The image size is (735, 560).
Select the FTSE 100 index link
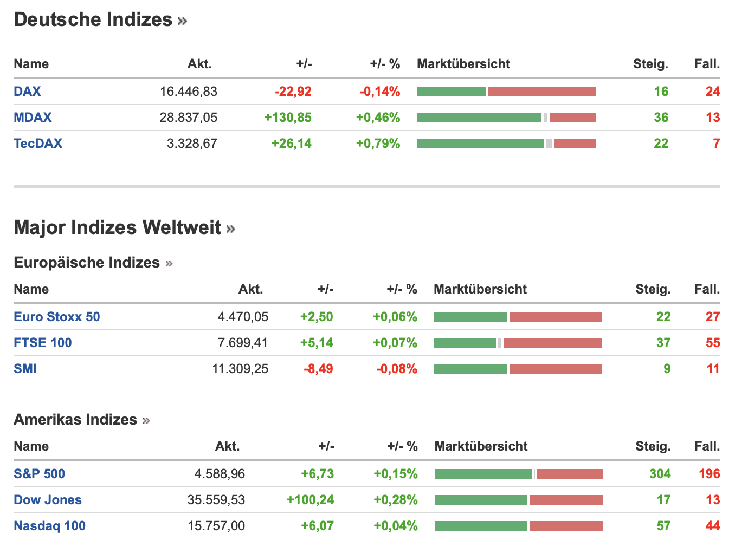tap(43, 343)
